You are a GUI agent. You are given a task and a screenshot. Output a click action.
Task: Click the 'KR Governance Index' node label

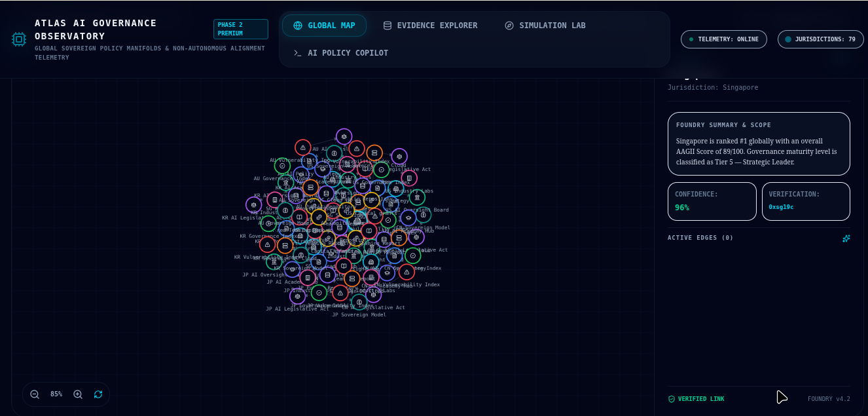pyautogui.click(x=268, y=236)
